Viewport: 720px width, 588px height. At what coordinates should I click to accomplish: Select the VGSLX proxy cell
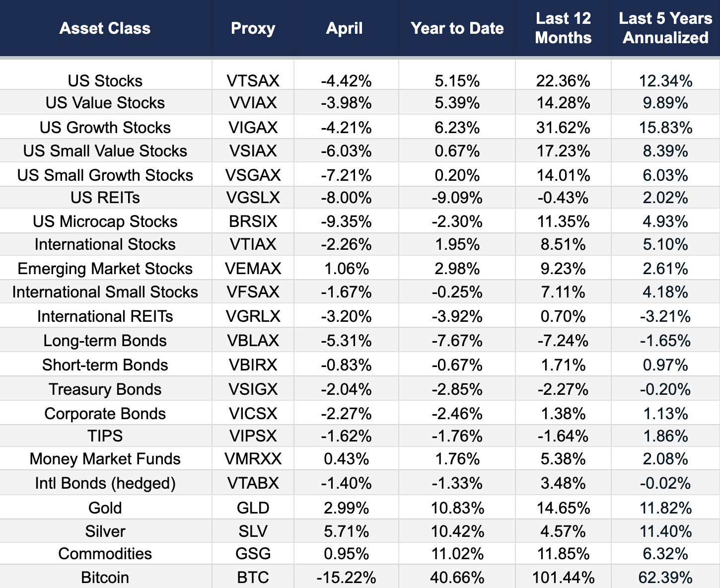click(x=253, y=198)
